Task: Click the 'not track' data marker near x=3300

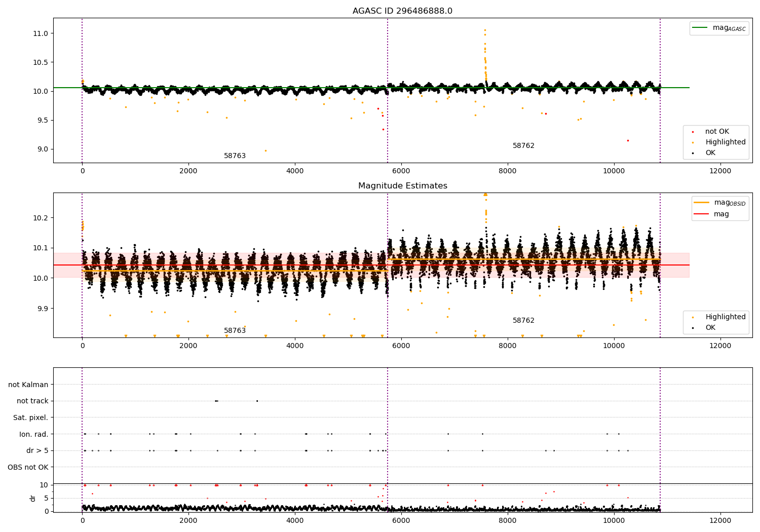Action: tap(257, 401)
